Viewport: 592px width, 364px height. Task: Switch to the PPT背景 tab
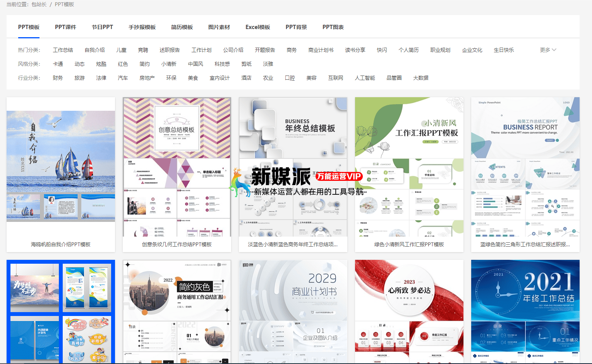[x=296, y=27]
